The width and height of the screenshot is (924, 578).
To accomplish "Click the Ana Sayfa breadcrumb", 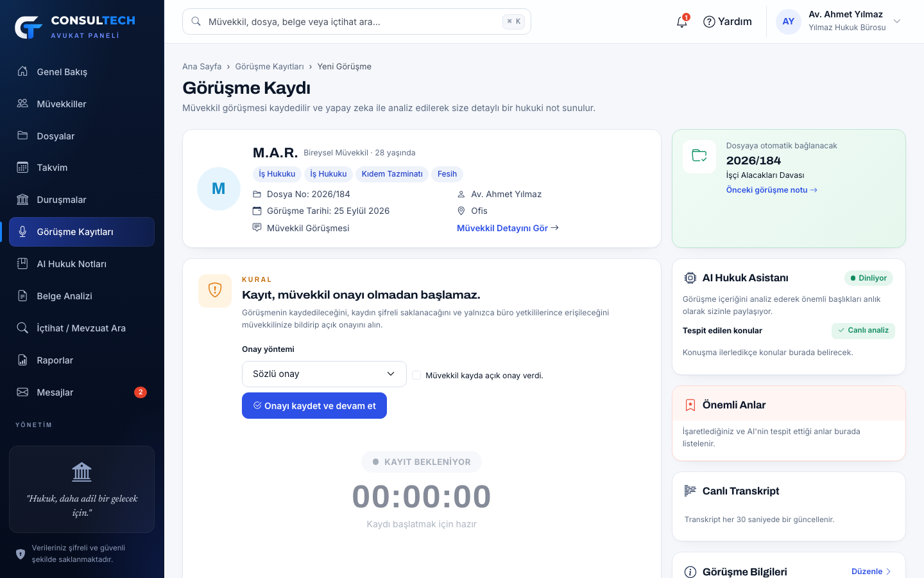I will coord(202,67).
